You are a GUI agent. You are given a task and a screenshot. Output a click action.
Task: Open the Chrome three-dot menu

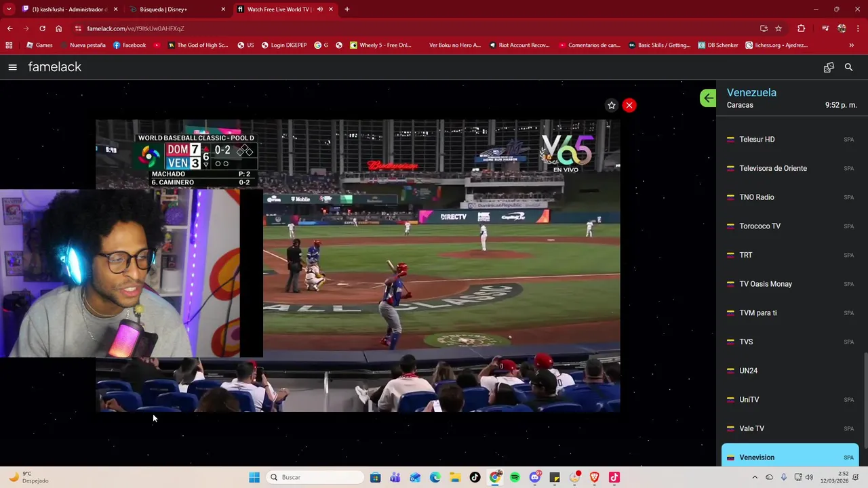point(858,28)
